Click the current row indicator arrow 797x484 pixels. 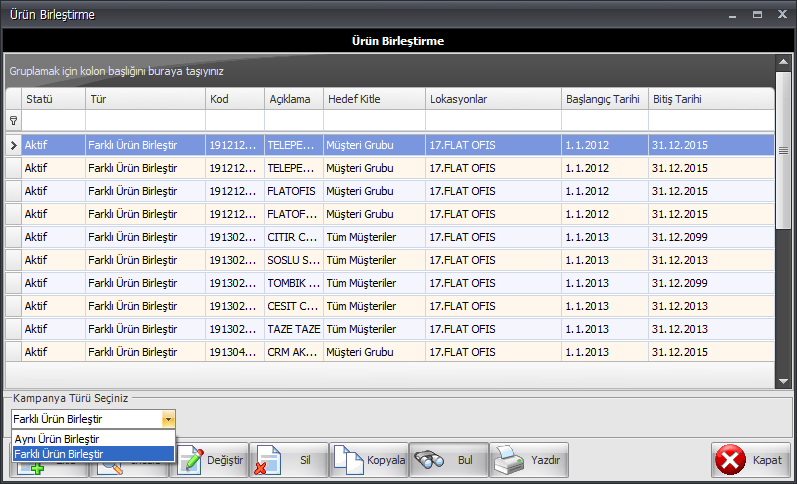[x=13, y=145]
